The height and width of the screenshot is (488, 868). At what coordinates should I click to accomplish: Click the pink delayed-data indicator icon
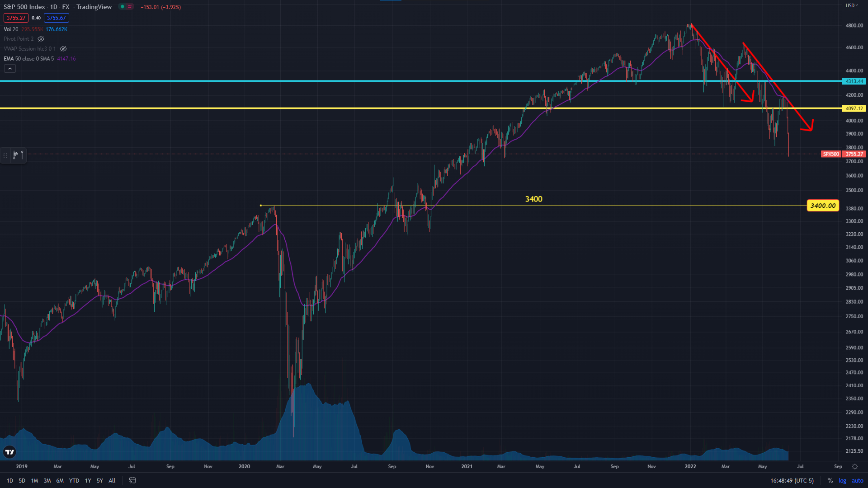pos(130,7)
